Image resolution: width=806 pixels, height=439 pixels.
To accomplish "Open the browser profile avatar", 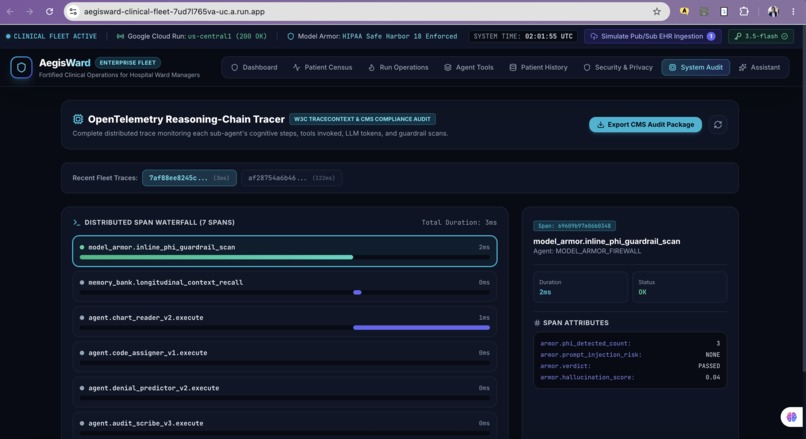I will coord(773,11).
